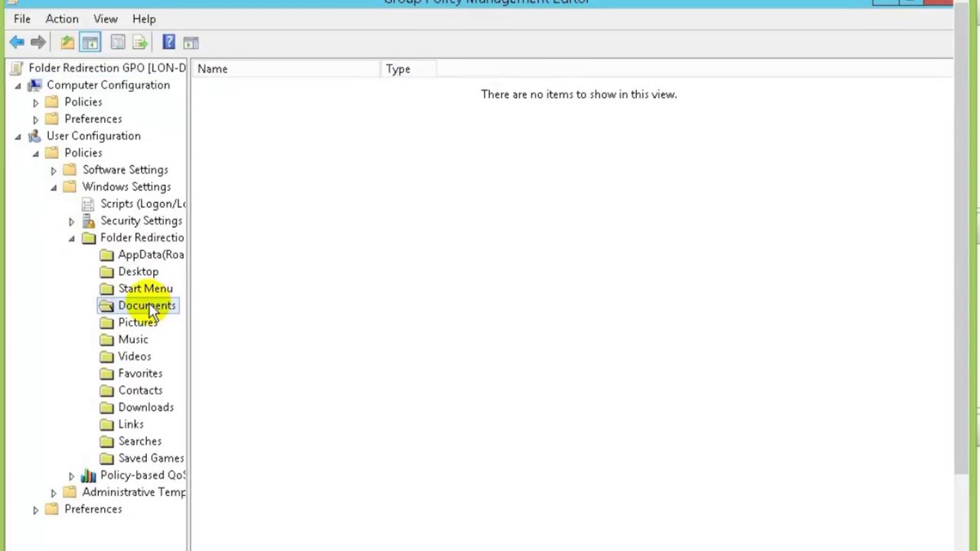The height and width of the screenshot is (551, 980).
Task: Open the Help menu
Action: (x=144, y=18)
